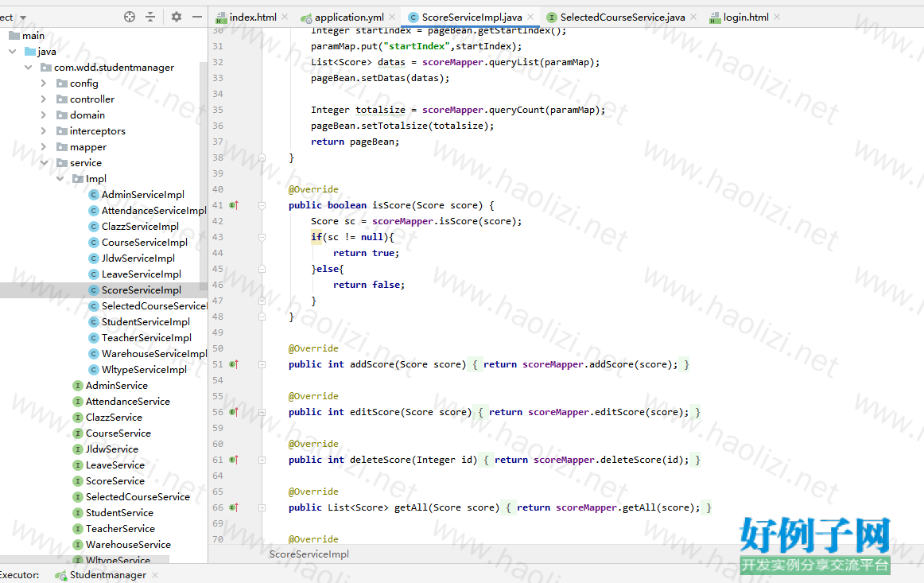
Task: Click ScoreServiceImpl breadcrumb below editor
Action: click(x=309, y=554)
